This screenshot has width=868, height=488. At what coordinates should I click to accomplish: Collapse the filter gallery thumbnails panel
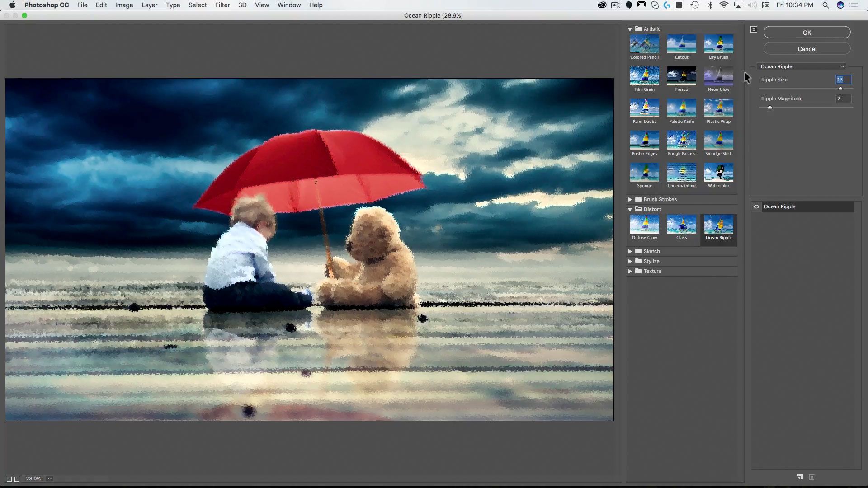click(x=754, y=29)
